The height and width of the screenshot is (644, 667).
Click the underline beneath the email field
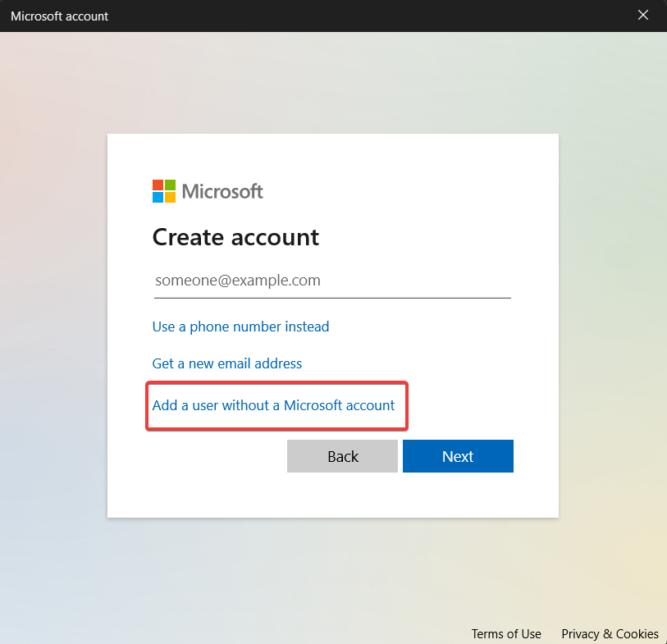(x=332, y=296)
